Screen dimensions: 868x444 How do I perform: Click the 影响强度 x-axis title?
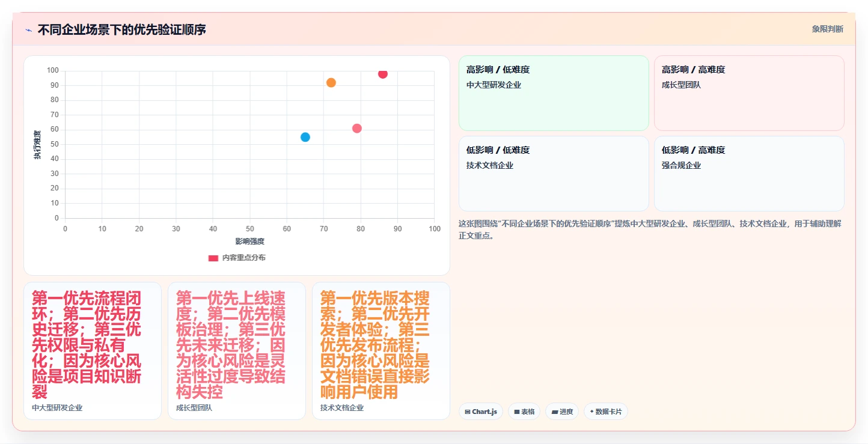tap(250, 241)
